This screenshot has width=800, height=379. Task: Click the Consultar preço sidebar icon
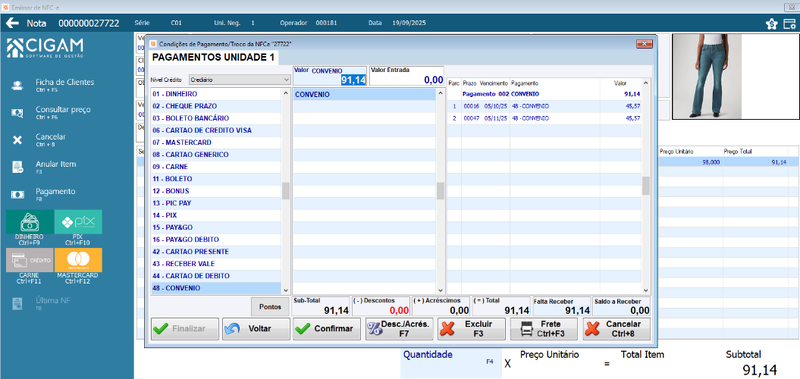tap(17, 113)
